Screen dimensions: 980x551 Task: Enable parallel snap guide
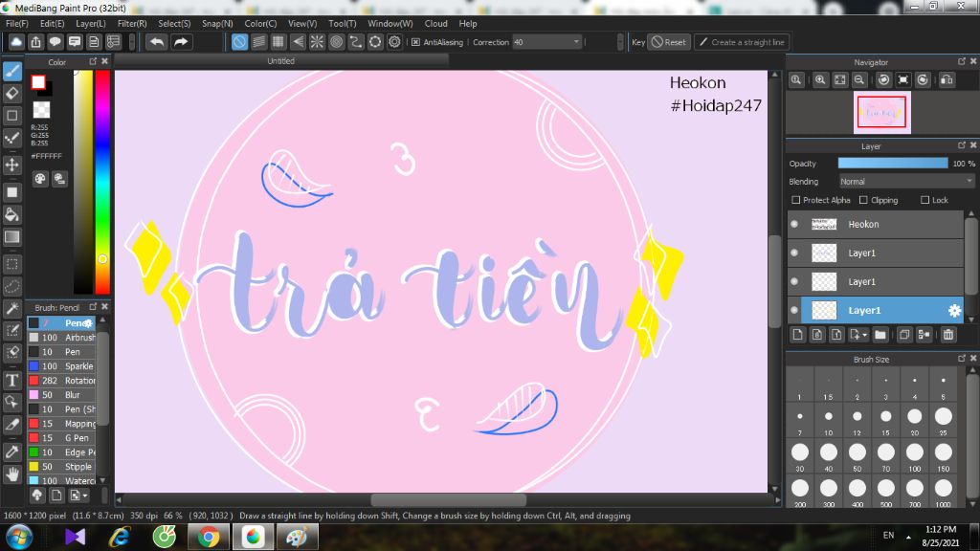(x=258, y=42)
